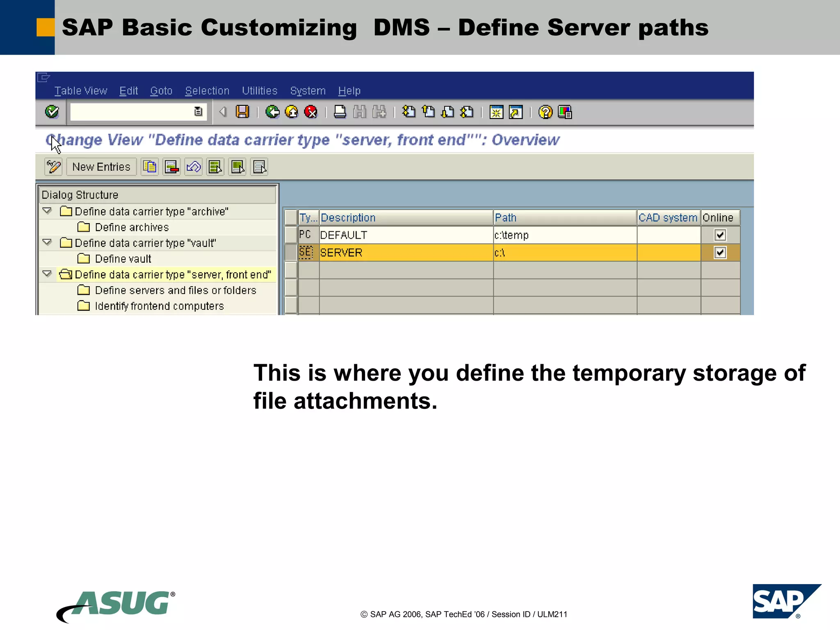Click the red Cancel icon
This screenshot has height=630, width=840.
pos(311,112)
